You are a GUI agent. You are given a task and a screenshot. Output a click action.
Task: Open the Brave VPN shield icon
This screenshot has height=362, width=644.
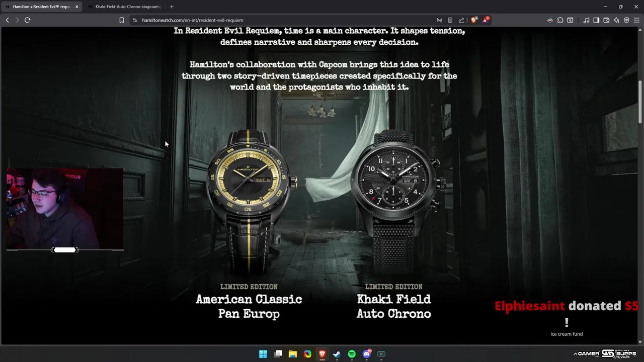626,20
